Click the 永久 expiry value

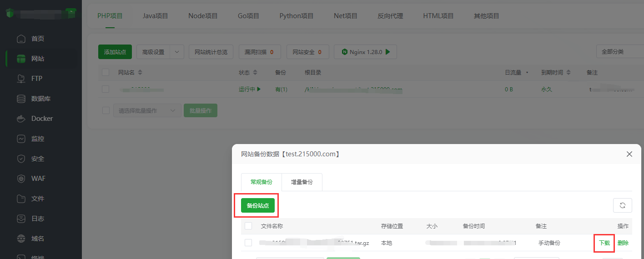click(x=547, y=90)
